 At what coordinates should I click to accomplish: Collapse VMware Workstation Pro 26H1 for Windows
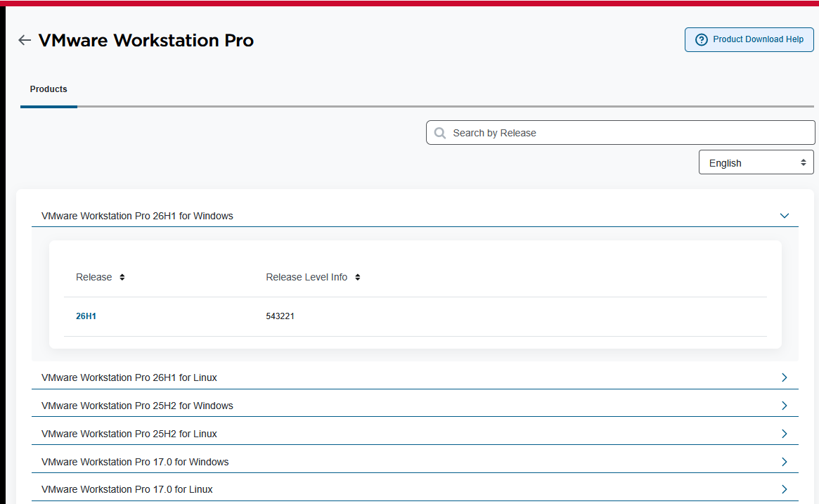pos(784,216)
